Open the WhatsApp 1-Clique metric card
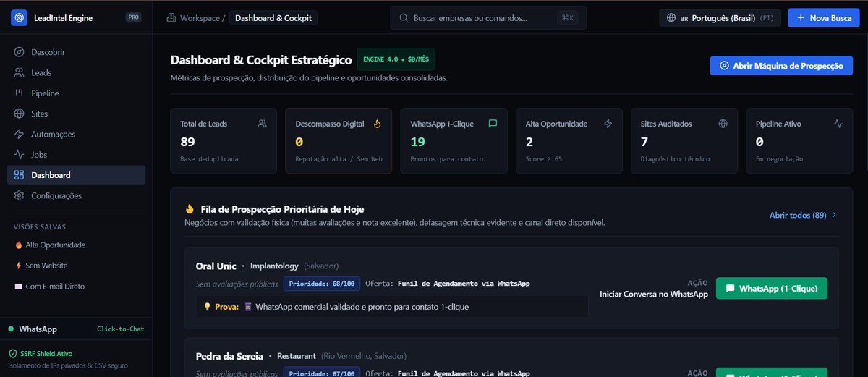The height and width of the screenshot is (377, 868). pos(454,141)
